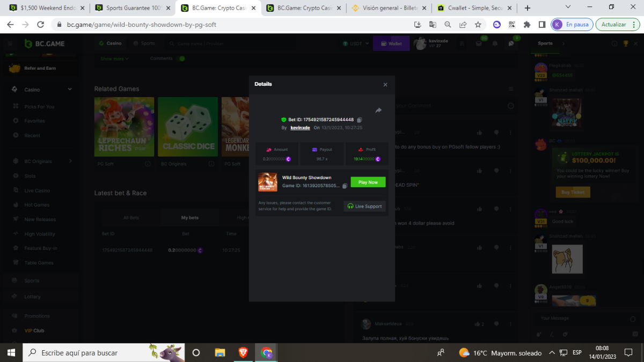Screen dimensions: 644x362
Task: Switch to the Sports tab in header
Action: pyautogui.click(x=144, y=43)
